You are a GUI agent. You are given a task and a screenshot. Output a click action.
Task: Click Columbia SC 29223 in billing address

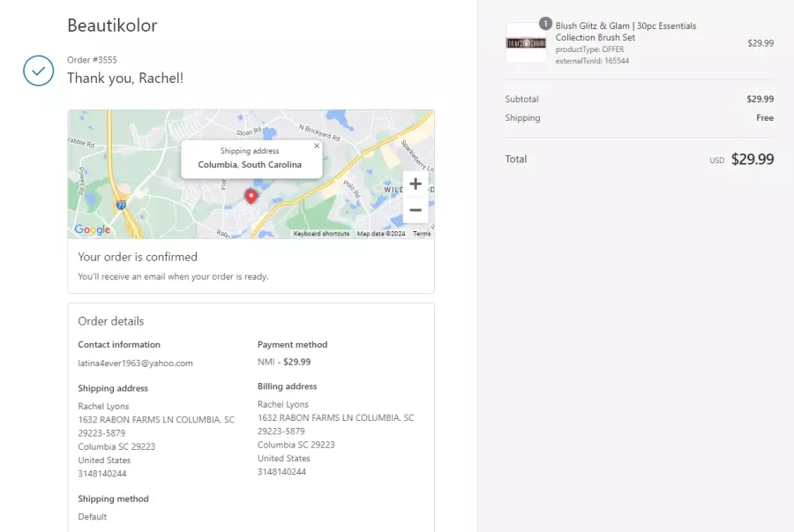pos(296,445)
